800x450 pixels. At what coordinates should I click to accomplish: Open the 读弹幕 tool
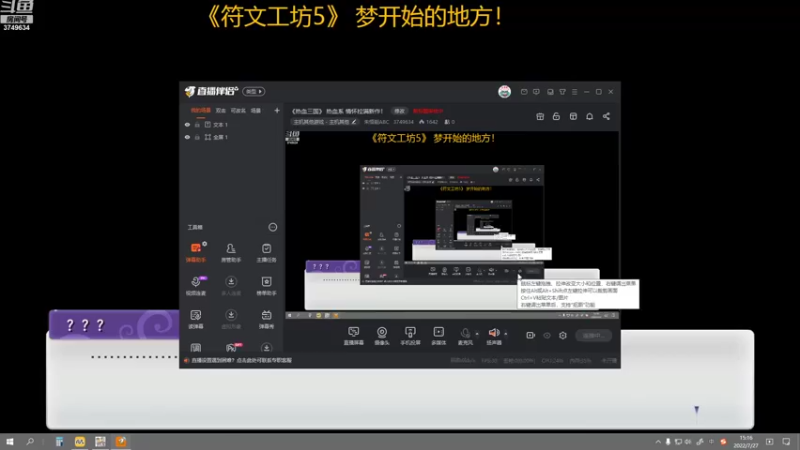pyautogui.click(x=196, y=319)
